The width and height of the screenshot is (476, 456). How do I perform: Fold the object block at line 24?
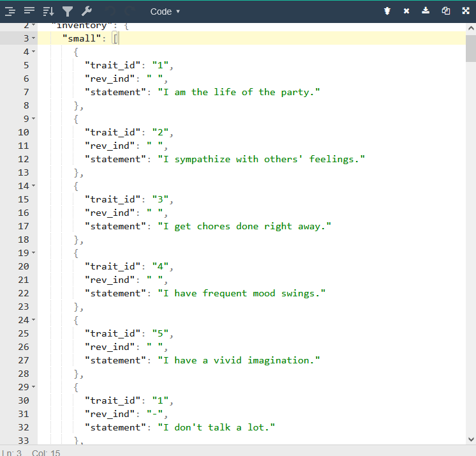coord(33,320)
